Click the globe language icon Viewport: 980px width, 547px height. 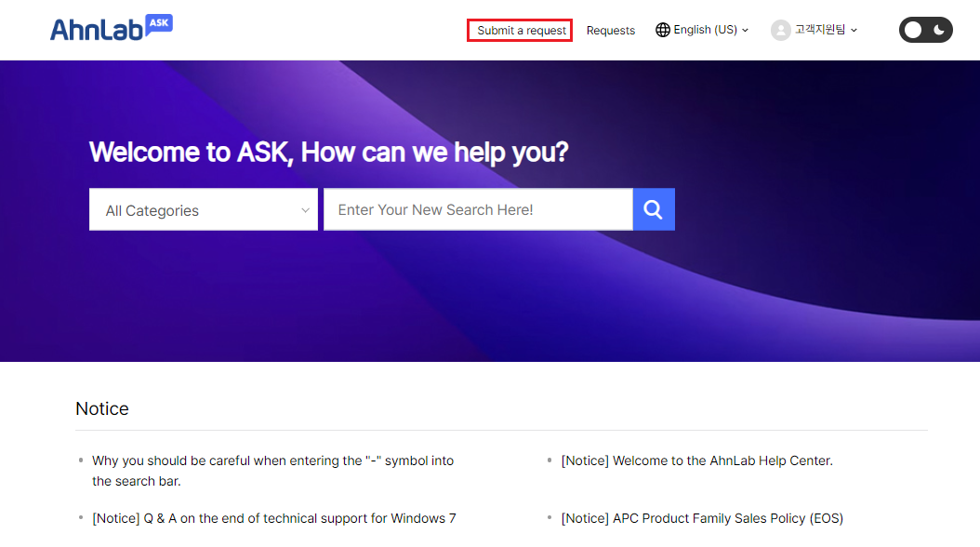(x=663, y=29)
